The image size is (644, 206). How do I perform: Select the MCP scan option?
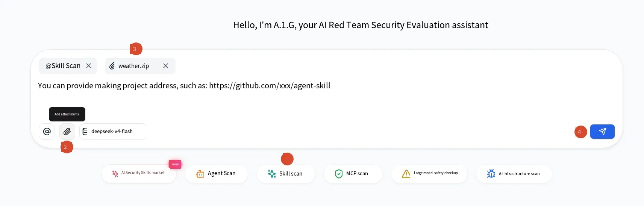point(353,174)
